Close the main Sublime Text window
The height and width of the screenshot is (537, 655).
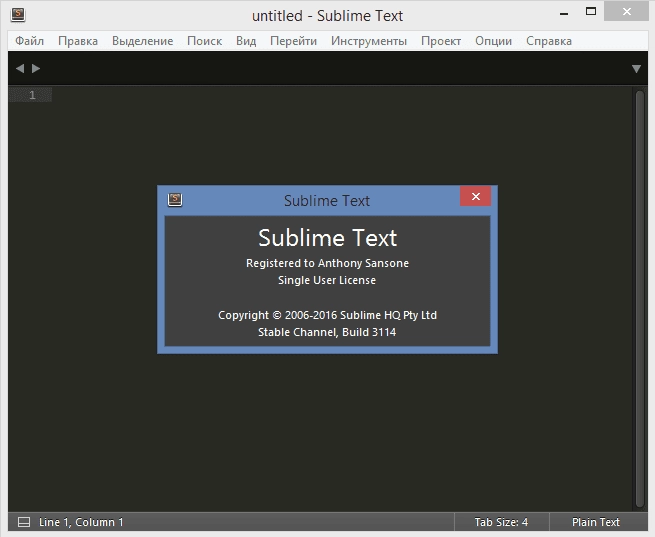pos(627,12)
